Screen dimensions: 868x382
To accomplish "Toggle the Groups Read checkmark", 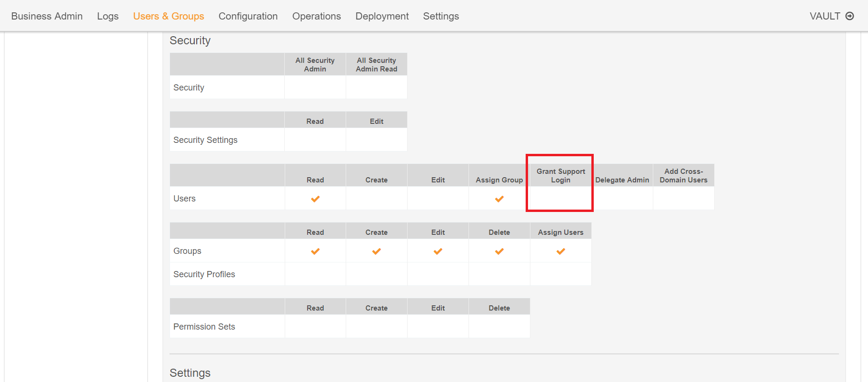I will pos(315,251).
